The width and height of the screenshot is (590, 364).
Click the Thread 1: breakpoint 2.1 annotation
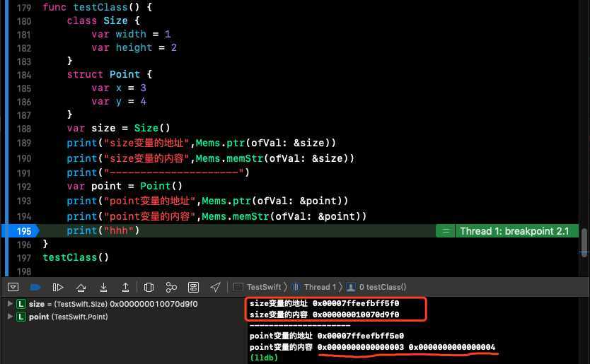coord(514,231)
